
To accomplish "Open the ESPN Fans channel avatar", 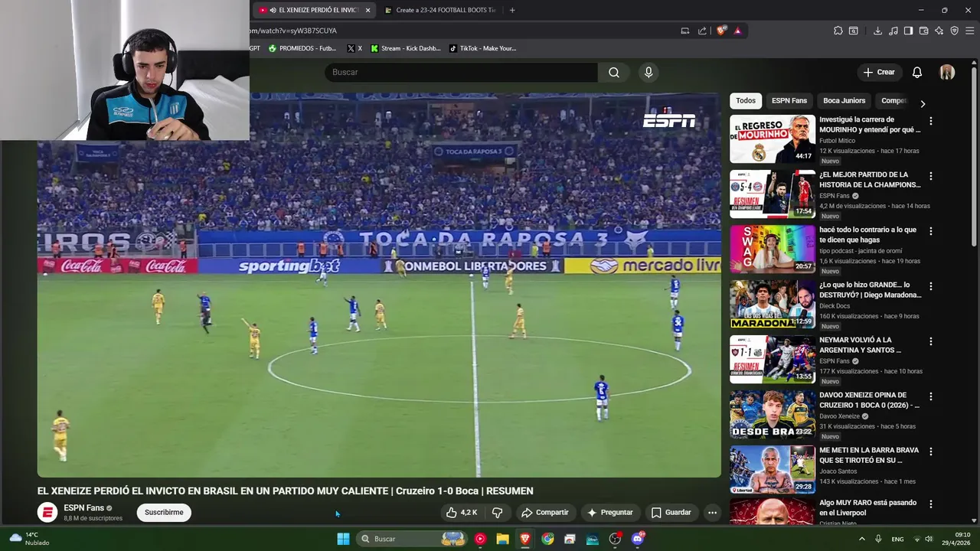I will (x=47, y=513).
